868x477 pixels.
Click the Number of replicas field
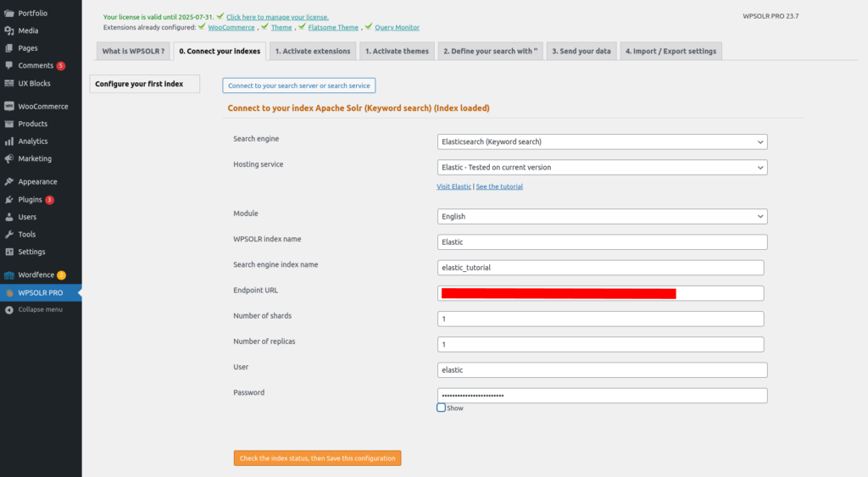point(601,344)
